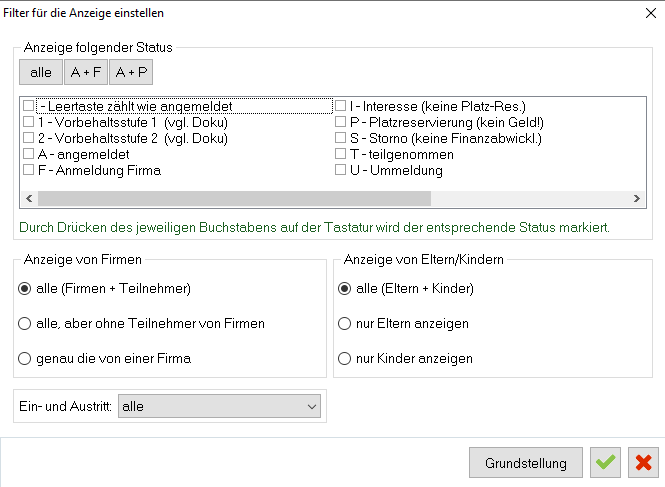
Task: Click the status list horizontal scrollbar thumb
Action: coord(234,199)
